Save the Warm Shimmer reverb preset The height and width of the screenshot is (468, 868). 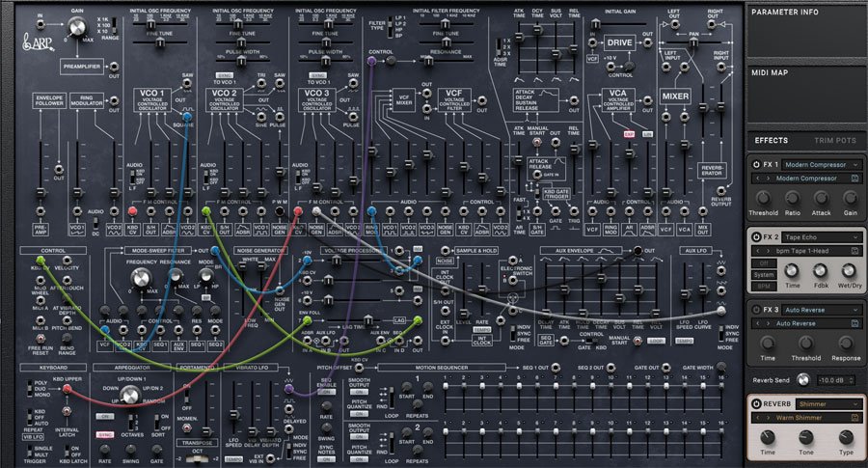point(854,418)
